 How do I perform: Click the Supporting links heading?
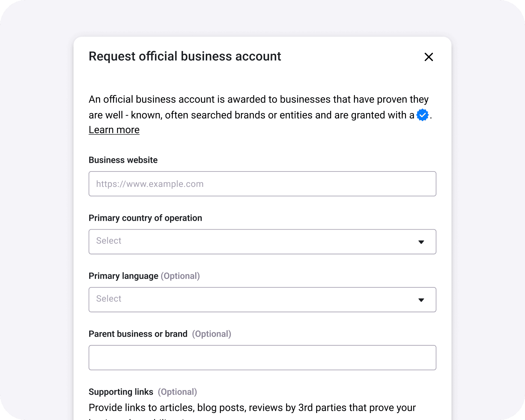point(121,392)
